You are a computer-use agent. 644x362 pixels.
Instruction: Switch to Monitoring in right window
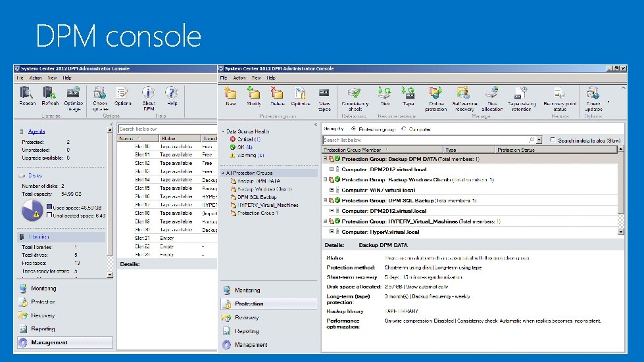247,290
